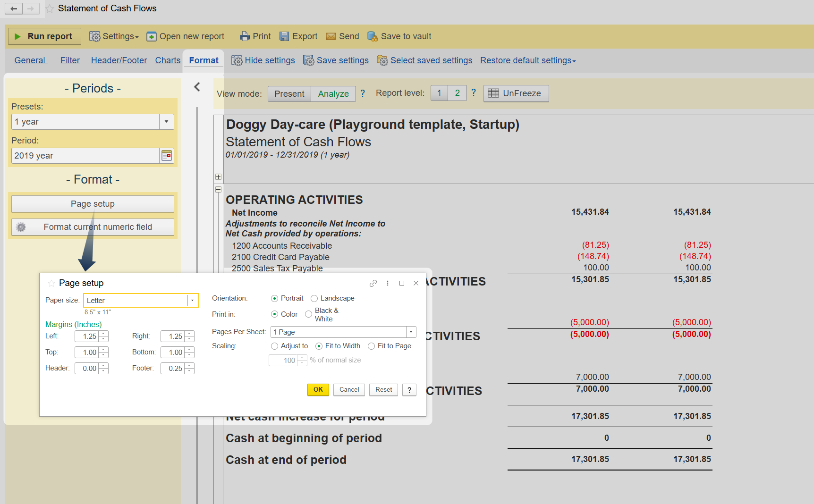Collapse the left settings panel arrow
Viewport: 814px width, 504px height.
click(197, 87)
